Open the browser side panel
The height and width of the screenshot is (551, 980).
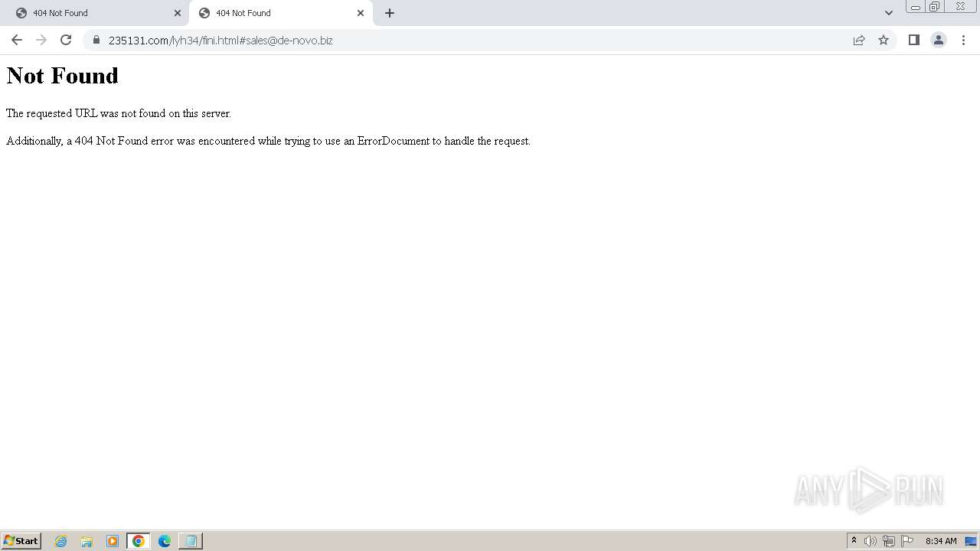coord(914,40)
